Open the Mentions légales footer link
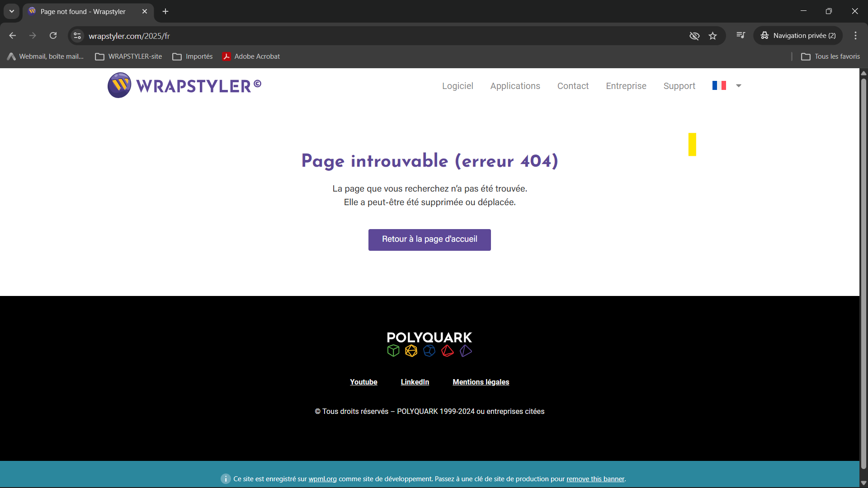Viewport: 868px width, 488px height. (481, 382)
